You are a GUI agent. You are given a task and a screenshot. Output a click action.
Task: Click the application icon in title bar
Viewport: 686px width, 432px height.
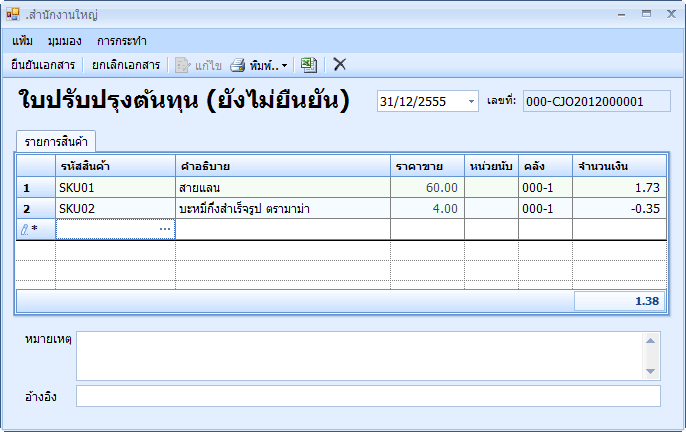click(13, 15)
